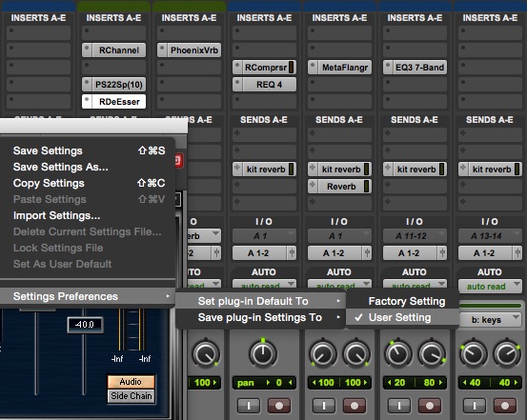The image size is (527, 420).
Task: Choose Import Settings... from the menu
Action: pyautogui.click(x=88, y=215)
